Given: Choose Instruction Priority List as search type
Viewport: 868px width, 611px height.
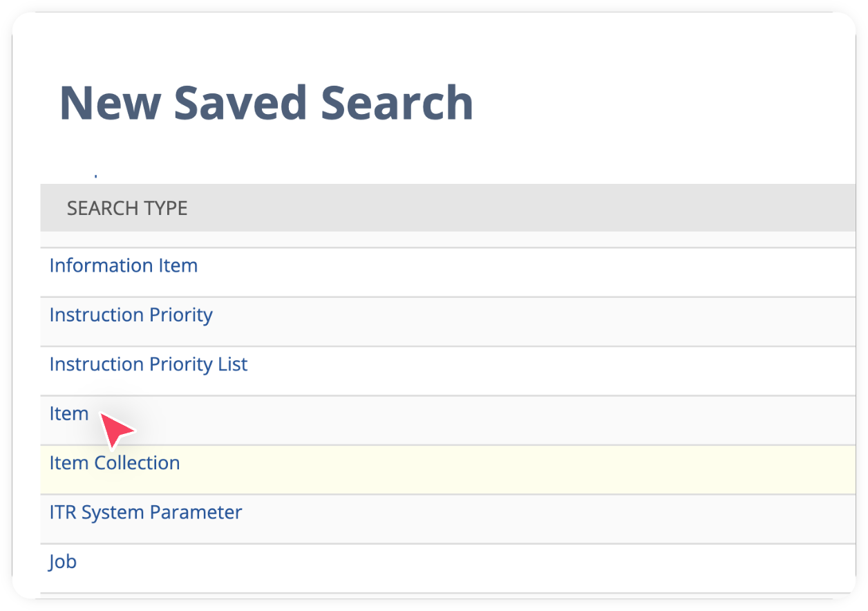Looking at the screenshot, I should tap(148, 364).
